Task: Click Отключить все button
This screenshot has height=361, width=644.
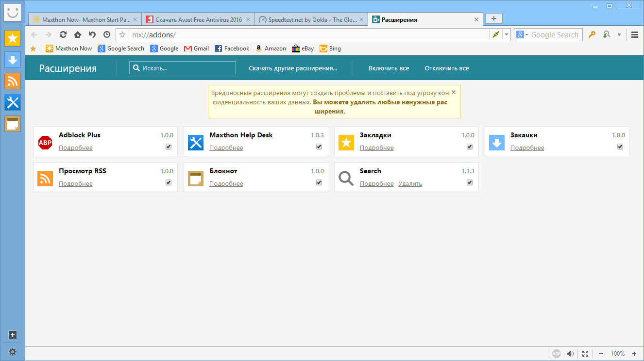Action: [x=447, y=68]
